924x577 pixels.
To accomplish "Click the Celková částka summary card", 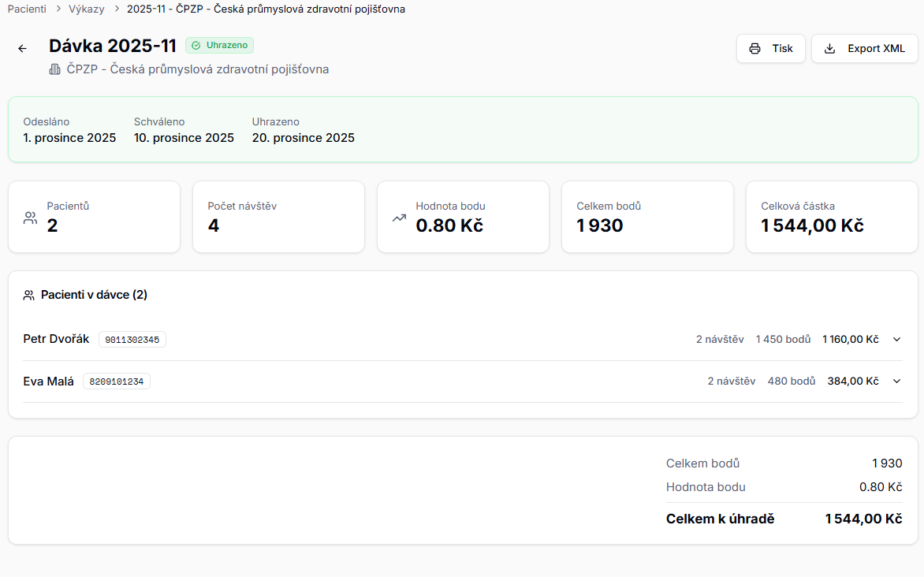I will coord(832,217).
